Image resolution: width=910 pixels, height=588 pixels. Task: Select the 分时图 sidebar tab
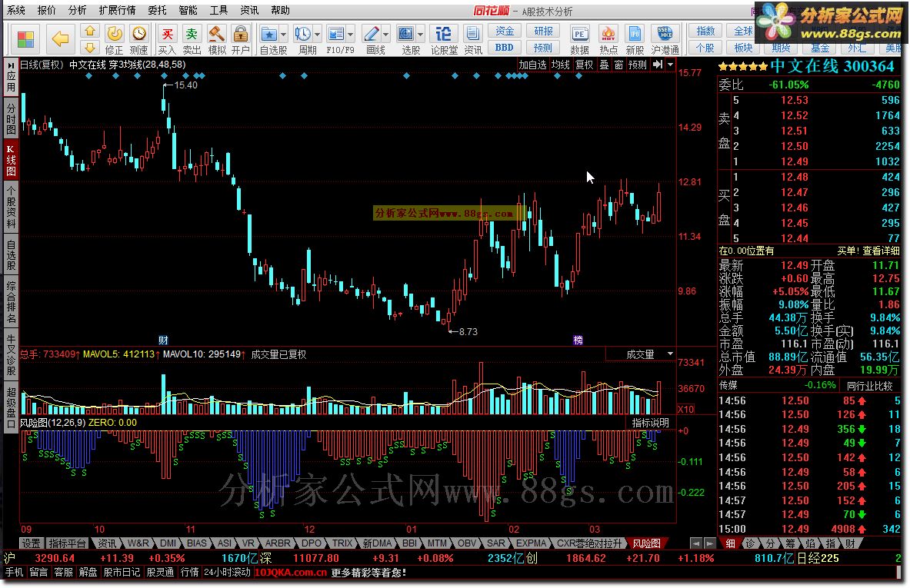[x=11, y=118]
